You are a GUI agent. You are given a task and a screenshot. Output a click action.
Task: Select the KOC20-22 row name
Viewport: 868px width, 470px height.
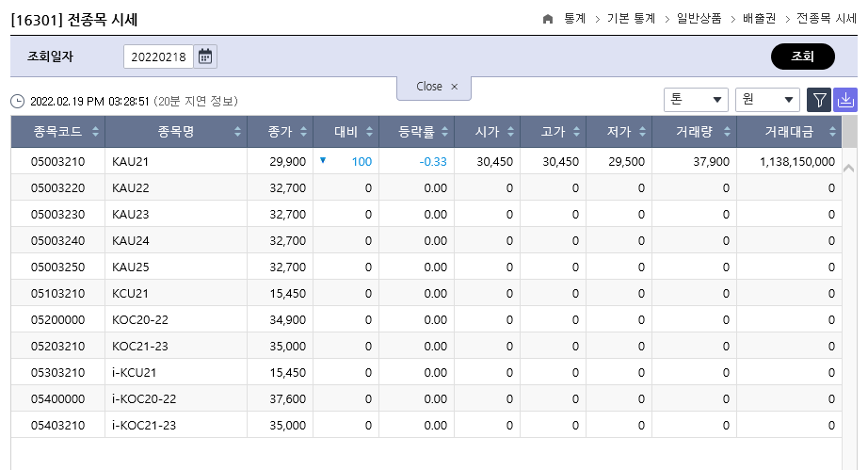pos(140,320)
